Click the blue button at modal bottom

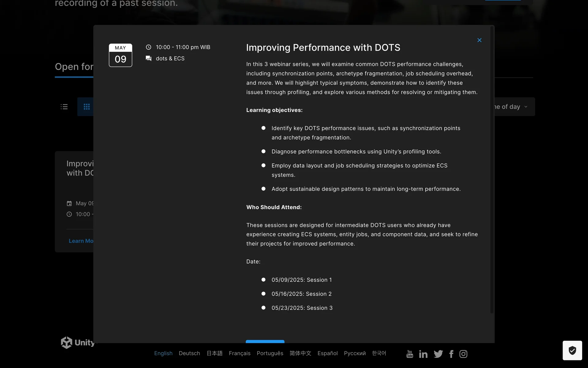pyautogui.click(x=265, y=341)
